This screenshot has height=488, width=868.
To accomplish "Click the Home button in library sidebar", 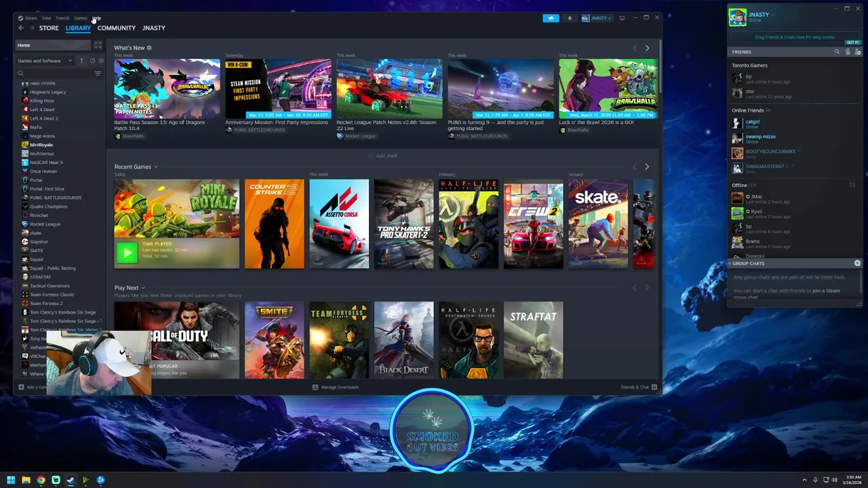I will coord(53,45).
